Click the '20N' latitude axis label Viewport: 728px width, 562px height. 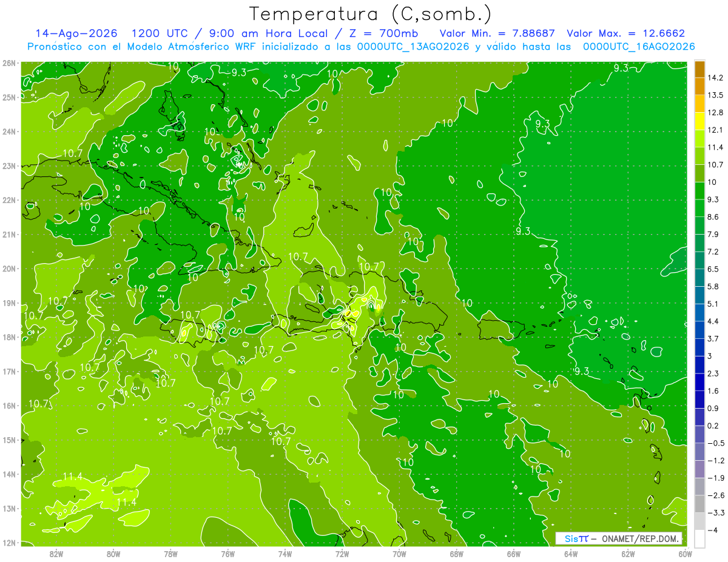click(x=8, y=269)
